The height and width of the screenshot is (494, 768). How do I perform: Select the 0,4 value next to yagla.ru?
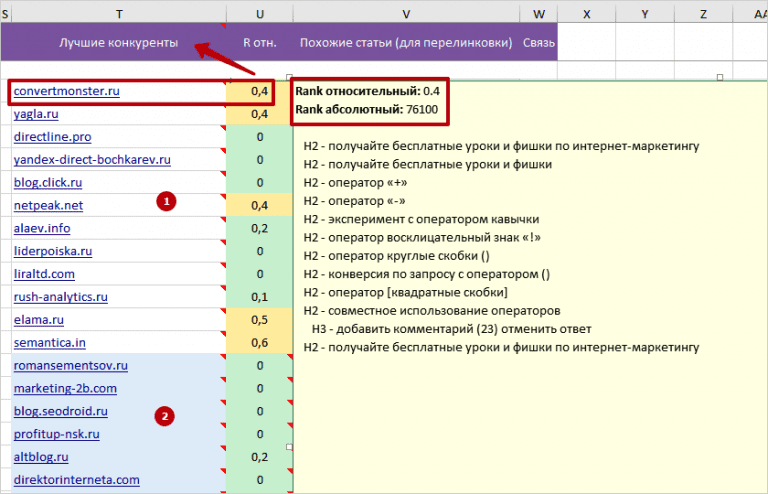click(x=260, y=114)
